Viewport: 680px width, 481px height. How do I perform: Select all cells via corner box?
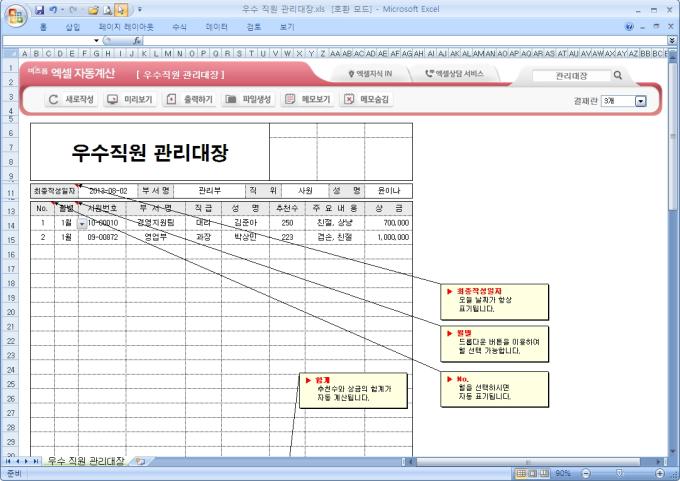[x=10, y=53]
